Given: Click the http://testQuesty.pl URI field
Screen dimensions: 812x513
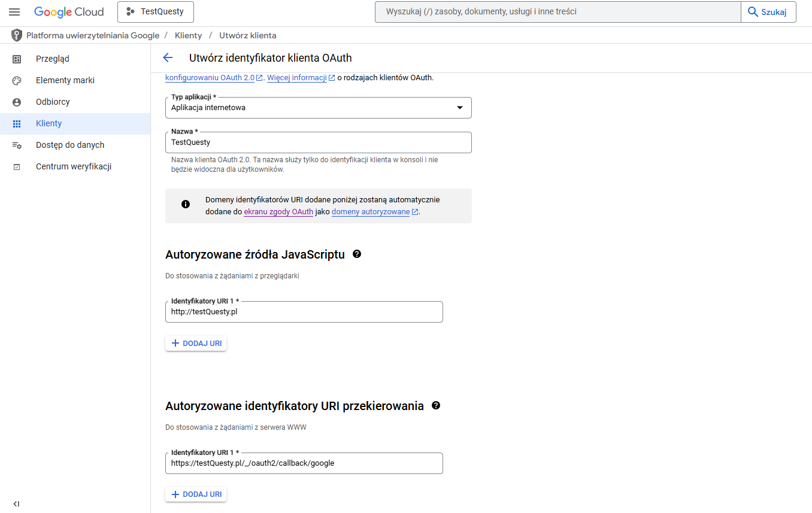Looking at the screenshot, I should point(304,312).
